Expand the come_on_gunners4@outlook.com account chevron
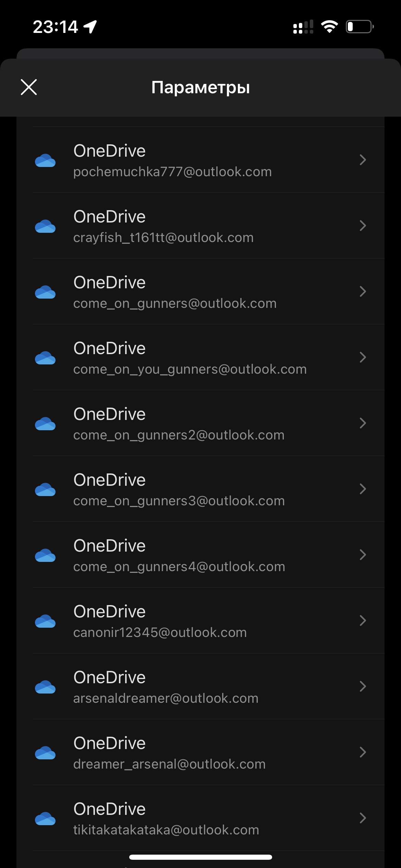The height and width of the screenshot is (868, 401). (x=363, y=555)
